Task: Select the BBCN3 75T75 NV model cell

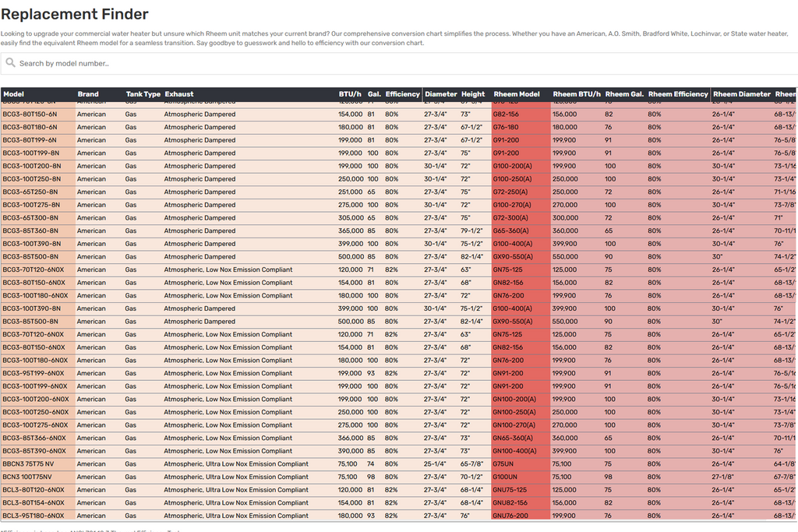Action: pos(28,464)
